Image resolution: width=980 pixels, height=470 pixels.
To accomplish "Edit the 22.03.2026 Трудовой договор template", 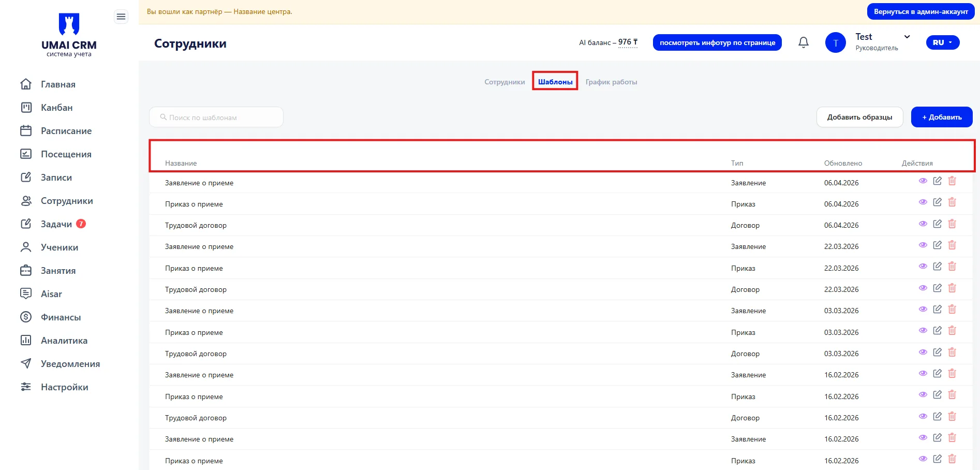I will (938, 288).
